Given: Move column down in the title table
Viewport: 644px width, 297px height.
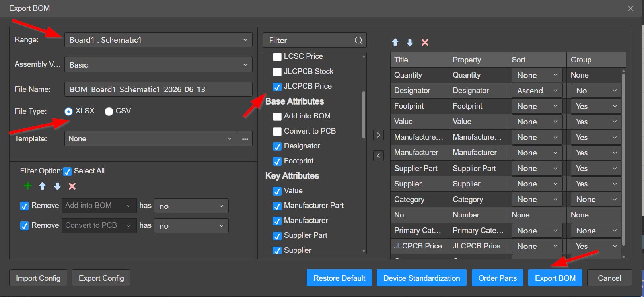Looking at the screenshot, I should pyautogui.click(x=410, y=42).
